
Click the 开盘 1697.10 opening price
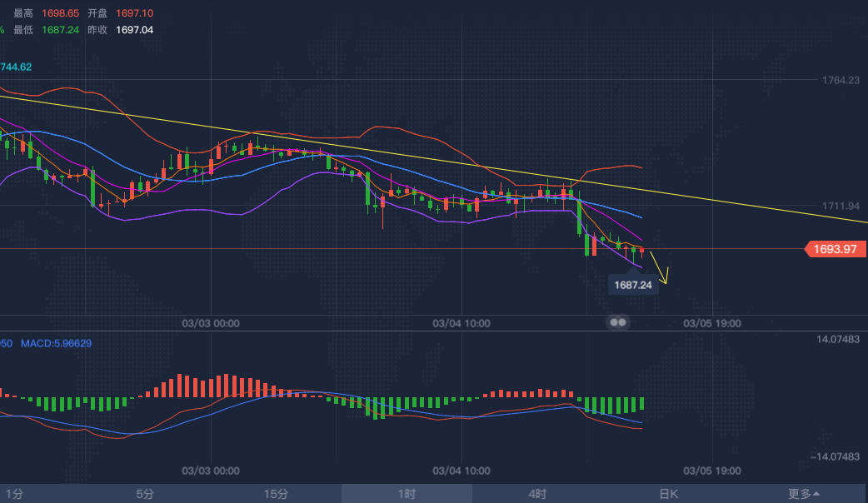coord(135,14)
